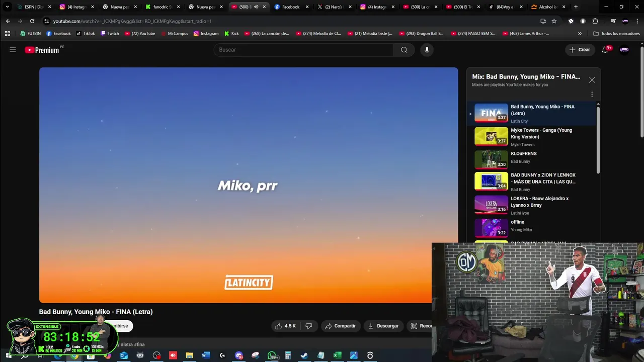Mute the active YouTube tab via speaker icon

[256, 7]
